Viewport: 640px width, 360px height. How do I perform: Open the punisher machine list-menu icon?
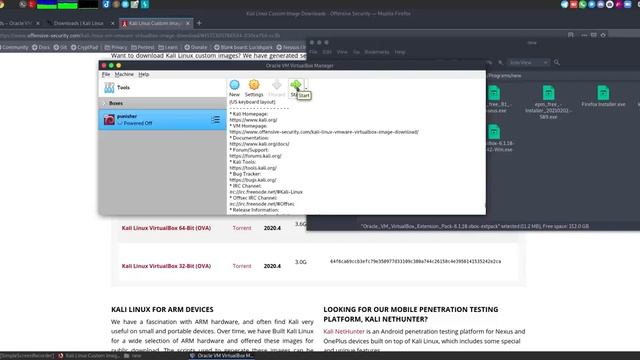(216, 120)
